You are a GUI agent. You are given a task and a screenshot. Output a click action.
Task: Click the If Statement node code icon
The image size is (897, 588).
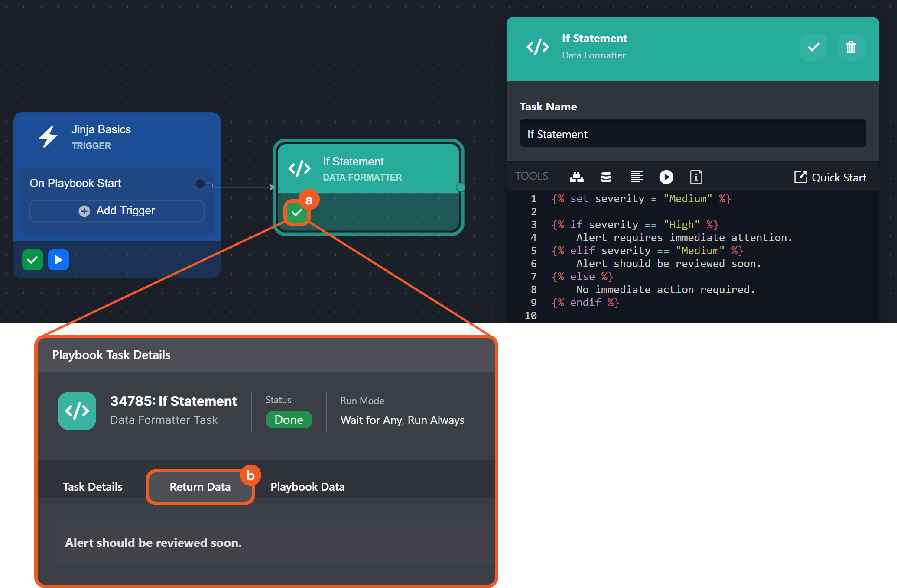pos(299,168)
